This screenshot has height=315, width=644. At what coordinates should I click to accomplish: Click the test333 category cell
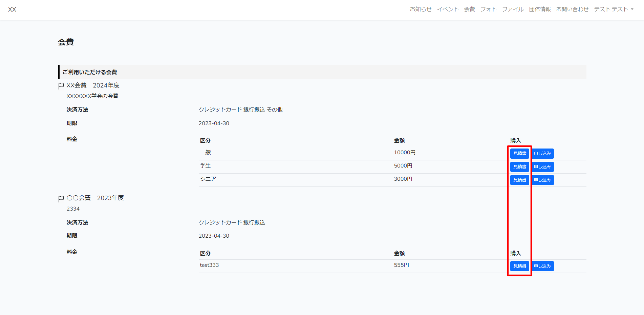pyautogui.click(x=209, y=265)
